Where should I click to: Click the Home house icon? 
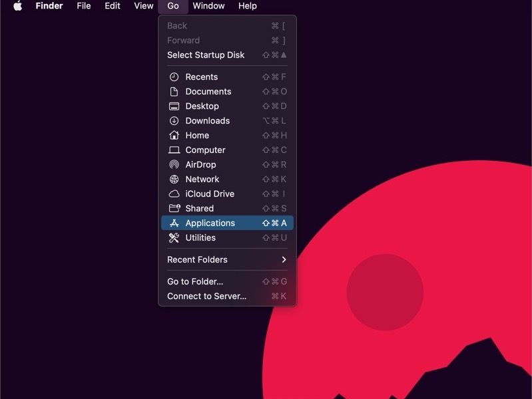pos(174,135)
